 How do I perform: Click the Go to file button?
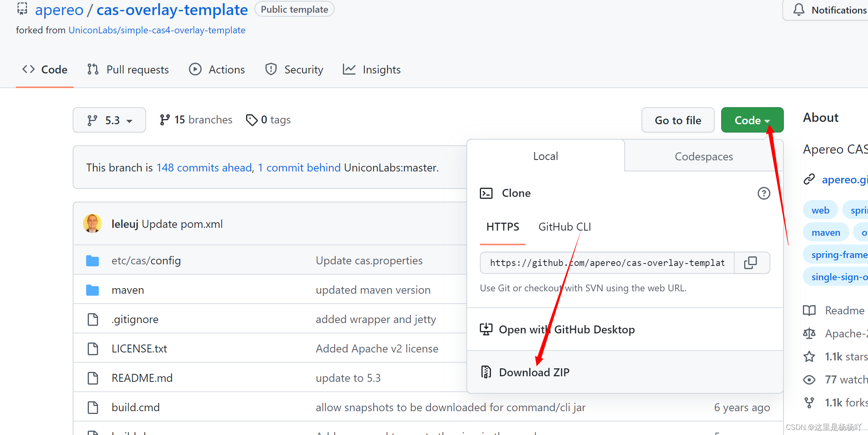(678, 120)
